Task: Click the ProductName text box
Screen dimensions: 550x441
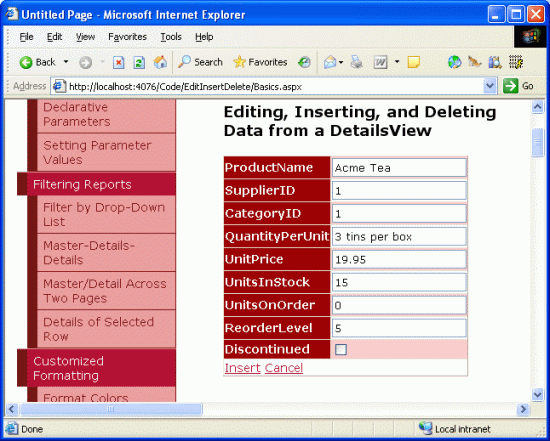Action: pyautogui.click(x=399, y=168)
